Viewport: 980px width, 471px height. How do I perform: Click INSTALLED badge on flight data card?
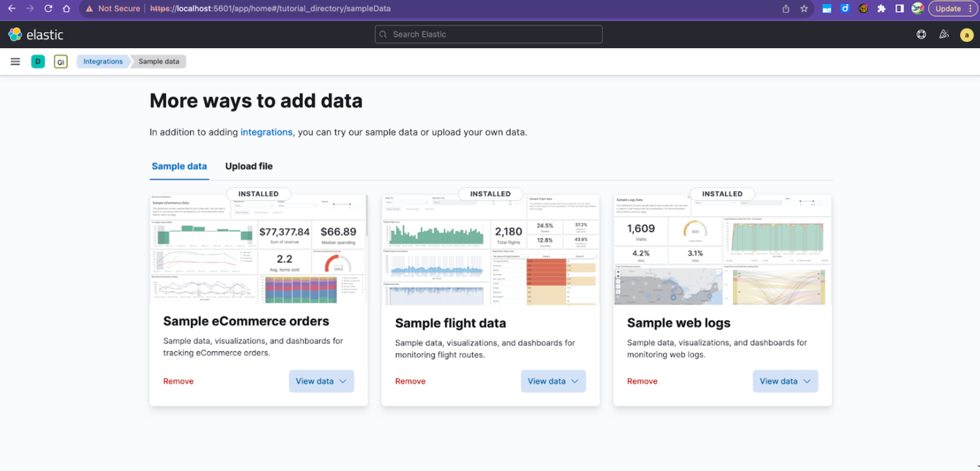tap(490, 194)
